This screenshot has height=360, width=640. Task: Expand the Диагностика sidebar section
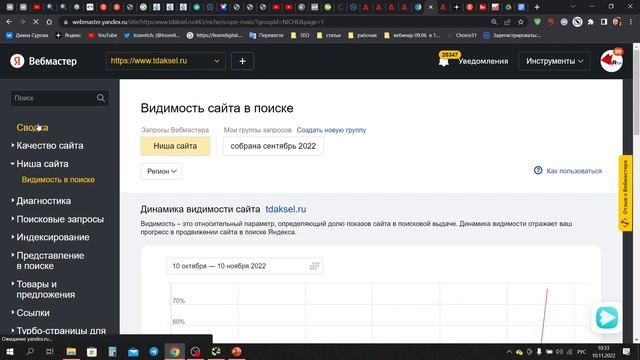pos(43,201)
